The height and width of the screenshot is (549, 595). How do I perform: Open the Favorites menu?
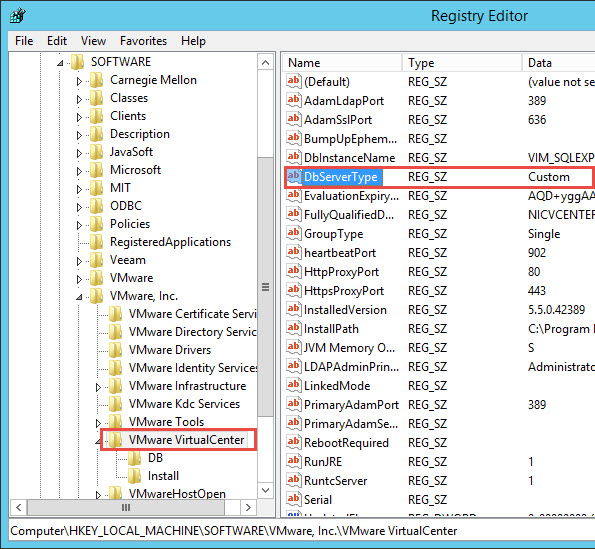(x=143, y=41)
